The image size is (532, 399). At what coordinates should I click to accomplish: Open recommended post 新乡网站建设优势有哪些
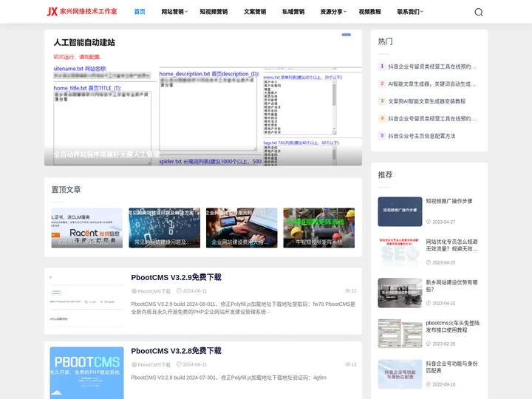[x=452, y=286]
